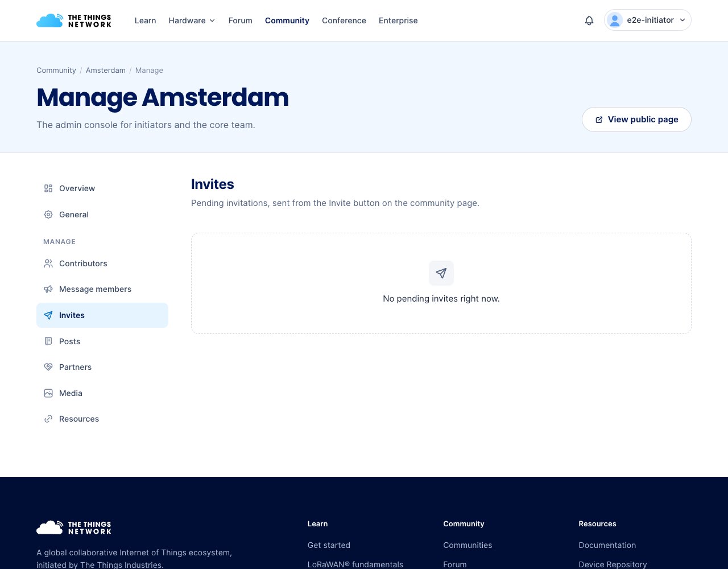Click the footer Community column heading

pos(464,524)
